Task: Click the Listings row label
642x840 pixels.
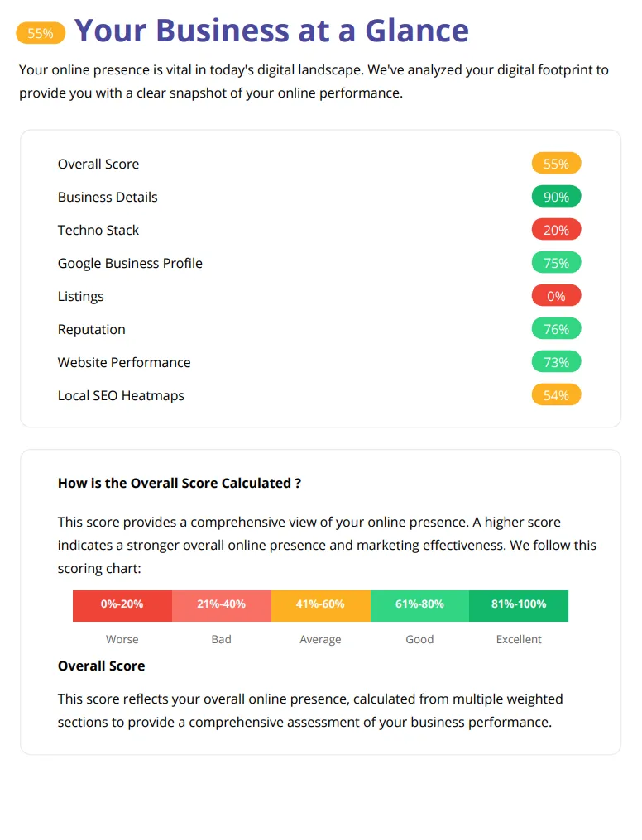Action: [x=81, y=297]
